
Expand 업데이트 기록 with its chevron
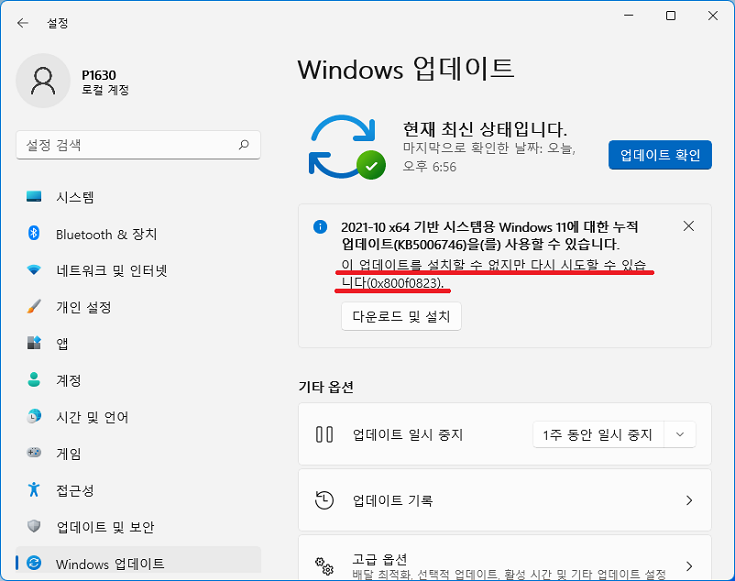click(689, 501)
